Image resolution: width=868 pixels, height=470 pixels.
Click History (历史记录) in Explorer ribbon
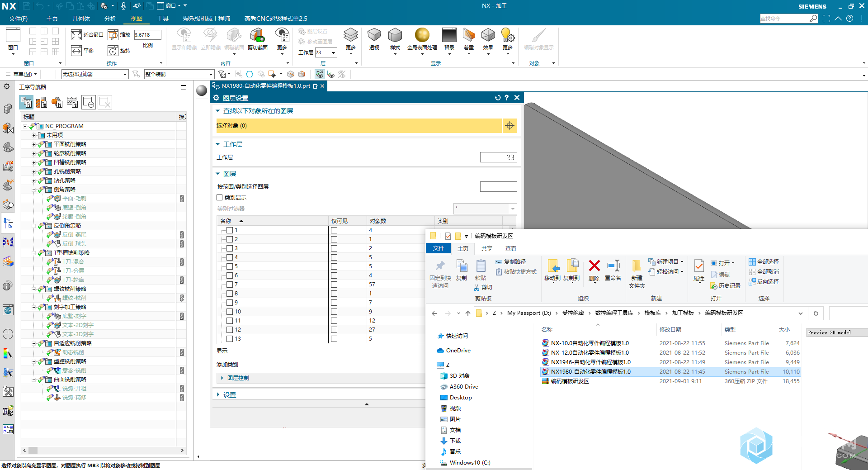[x=726, y=286]
